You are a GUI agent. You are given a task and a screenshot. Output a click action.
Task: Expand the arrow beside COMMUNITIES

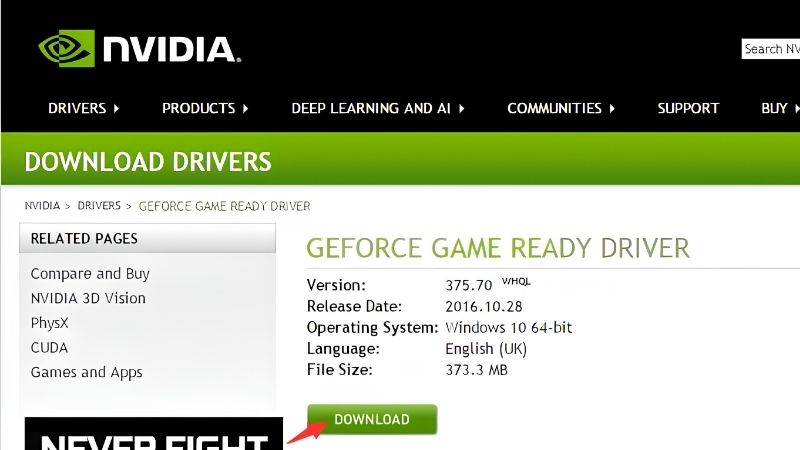point(612,109)
